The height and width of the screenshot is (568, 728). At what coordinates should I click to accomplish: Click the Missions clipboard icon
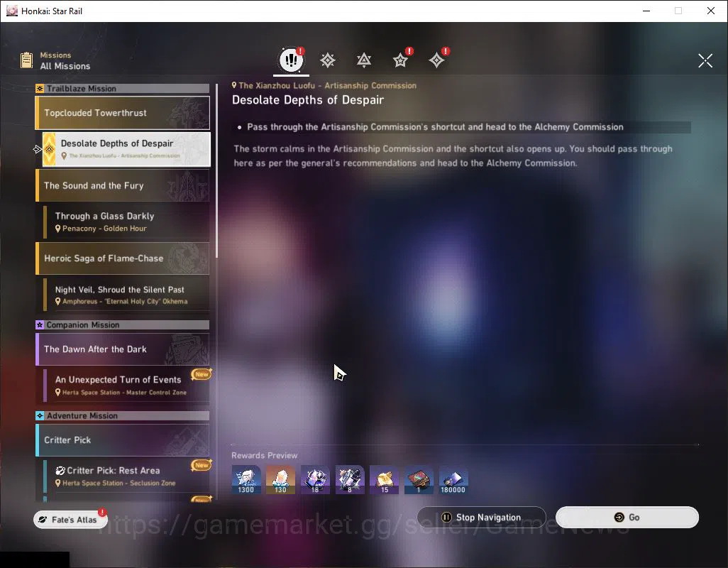click(26, 60)
